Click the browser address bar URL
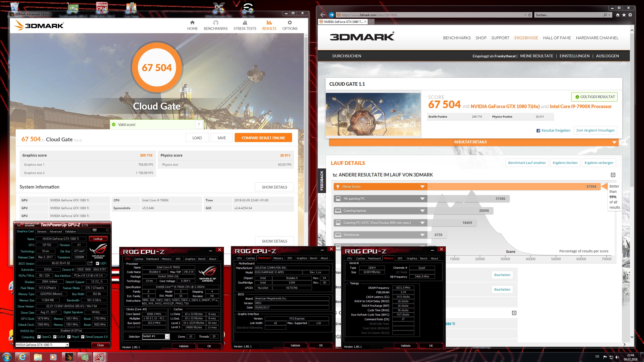This screenshot has width=644, height=362. 369,15
